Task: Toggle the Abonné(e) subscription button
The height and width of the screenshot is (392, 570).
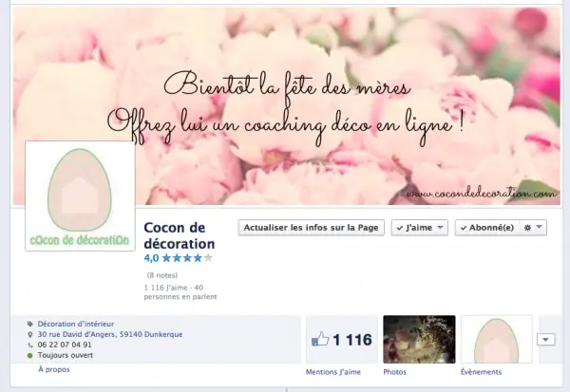Action: [486, 228]
